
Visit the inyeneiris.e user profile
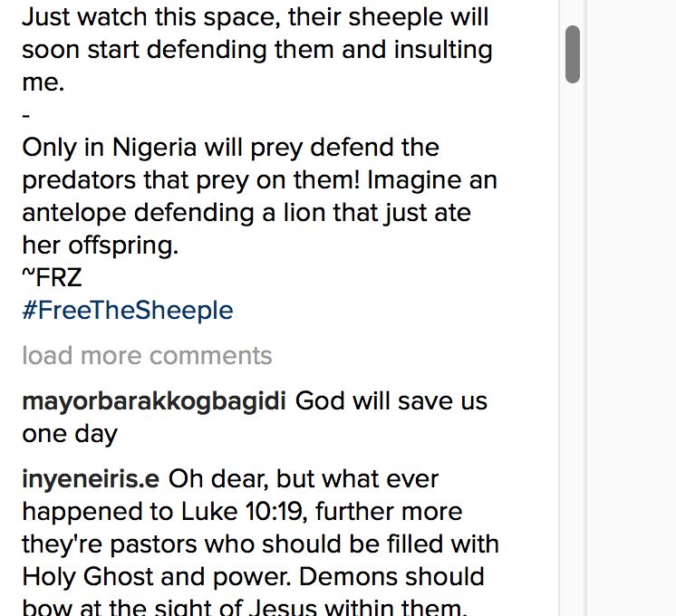click(91, 478)
